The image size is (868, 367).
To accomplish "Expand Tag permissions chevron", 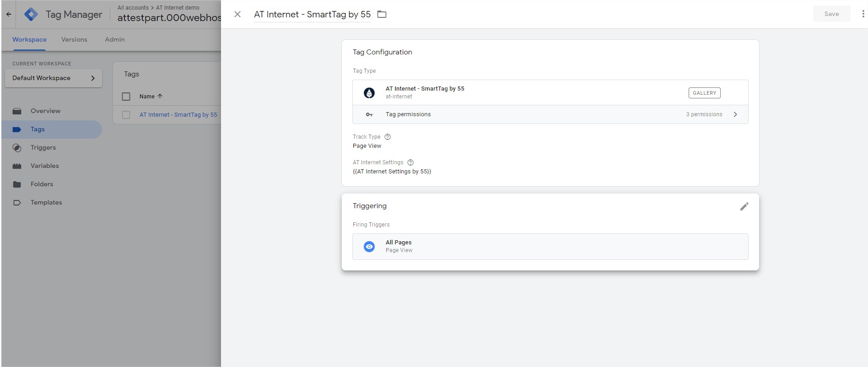I will click(x=735, y=114).
